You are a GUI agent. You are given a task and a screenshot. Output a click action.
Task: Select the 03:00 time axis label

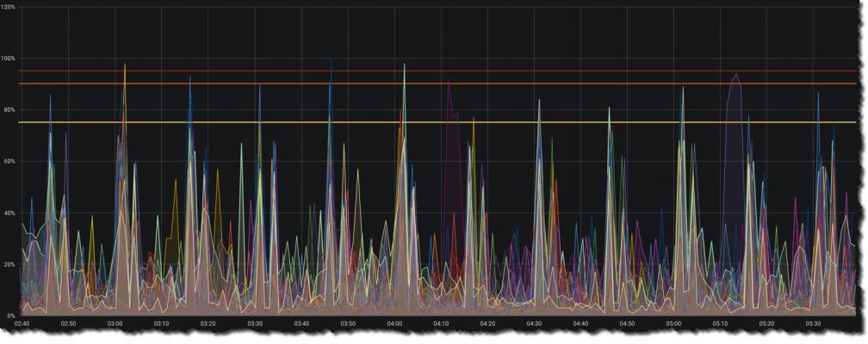point(115,322)
